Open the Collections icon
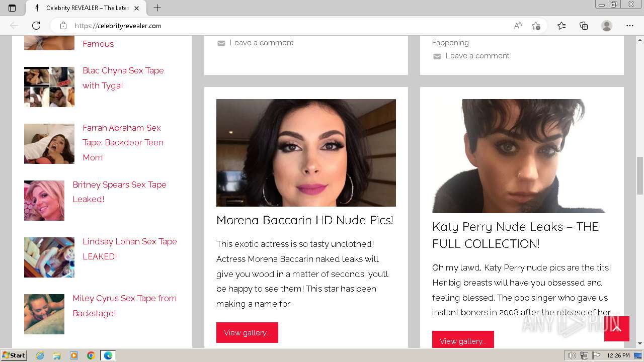The image size is (644, 362). [584, 26]
